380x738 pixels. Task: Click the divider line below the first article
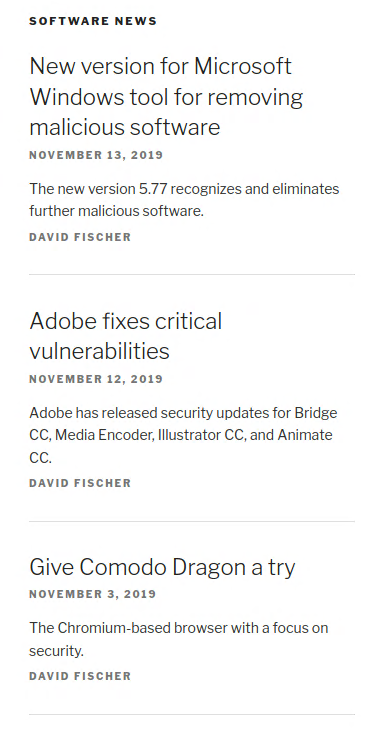[x=192, y=274]
